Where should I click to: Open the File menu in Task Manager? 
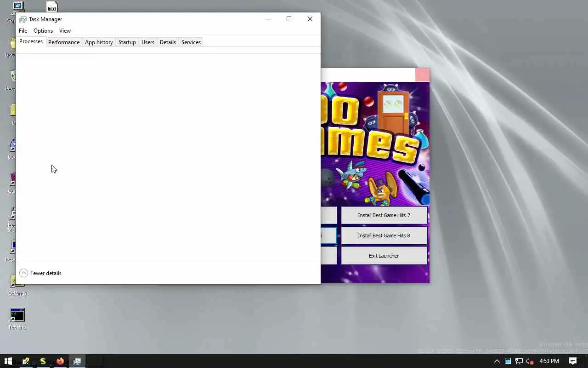coord(23,31)
